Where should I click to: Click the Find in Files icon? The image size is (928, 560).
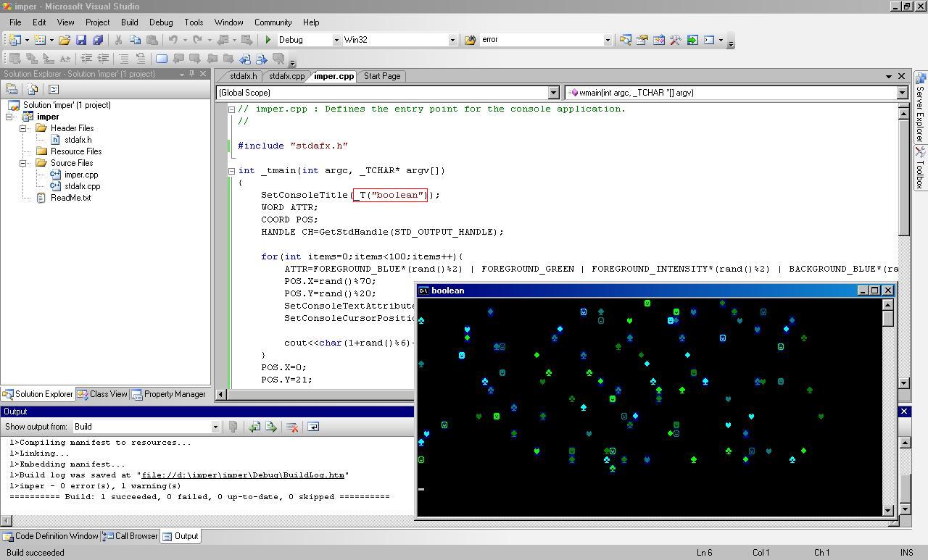(x=470, y=40)
